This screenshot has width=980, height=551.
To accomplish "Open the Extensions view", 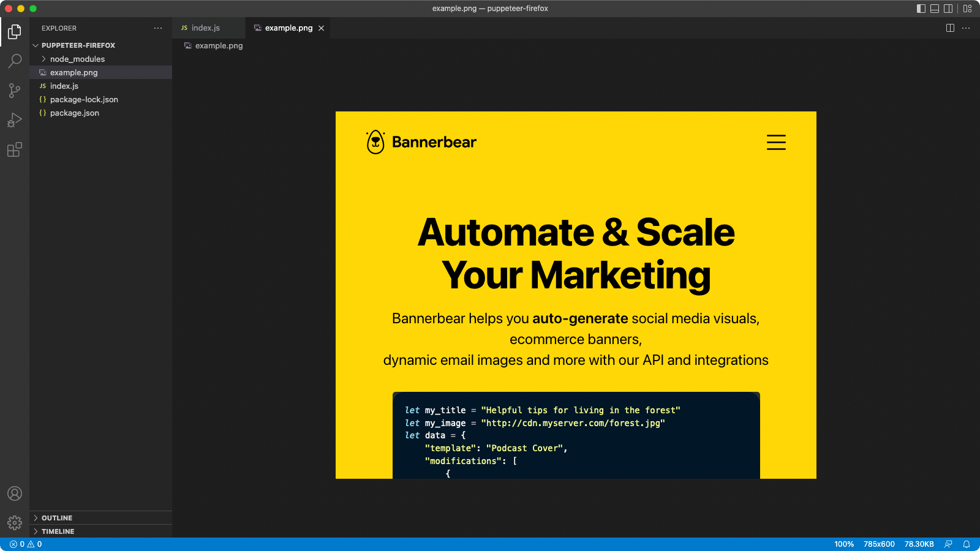I will [x=15, y=149].
